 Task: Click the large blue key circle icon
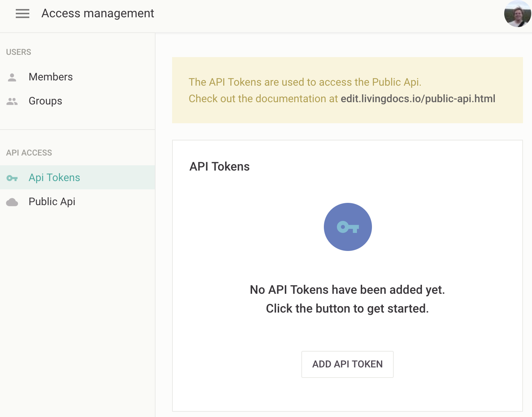348,227
